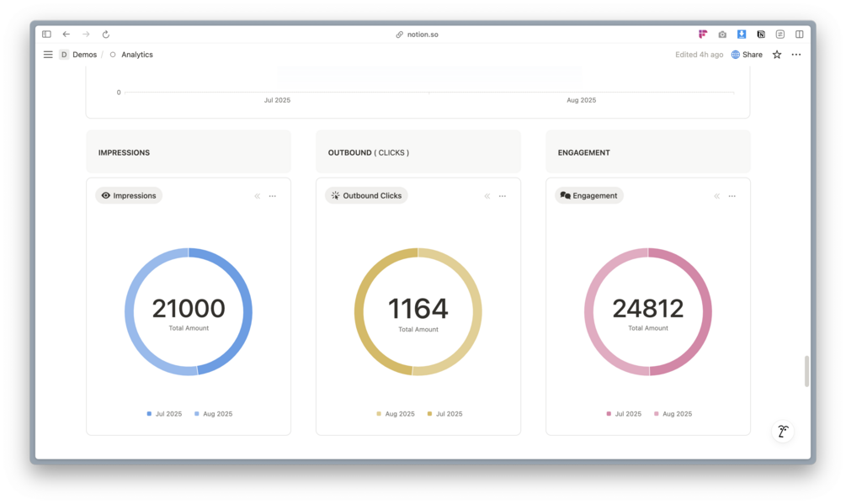Viewport: 846px width, 504px height.
Task: Toggle Jul 2025 legend in Impressions chart
Action: pyautogui.click(x=164, y=414)
